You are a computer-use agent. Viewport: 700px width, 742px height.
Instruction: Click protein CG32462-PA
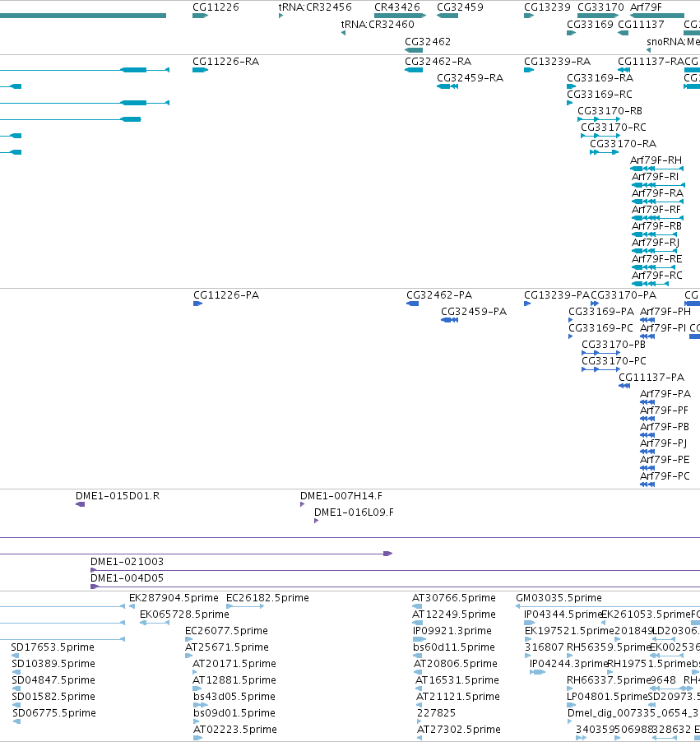coord(412,304)
